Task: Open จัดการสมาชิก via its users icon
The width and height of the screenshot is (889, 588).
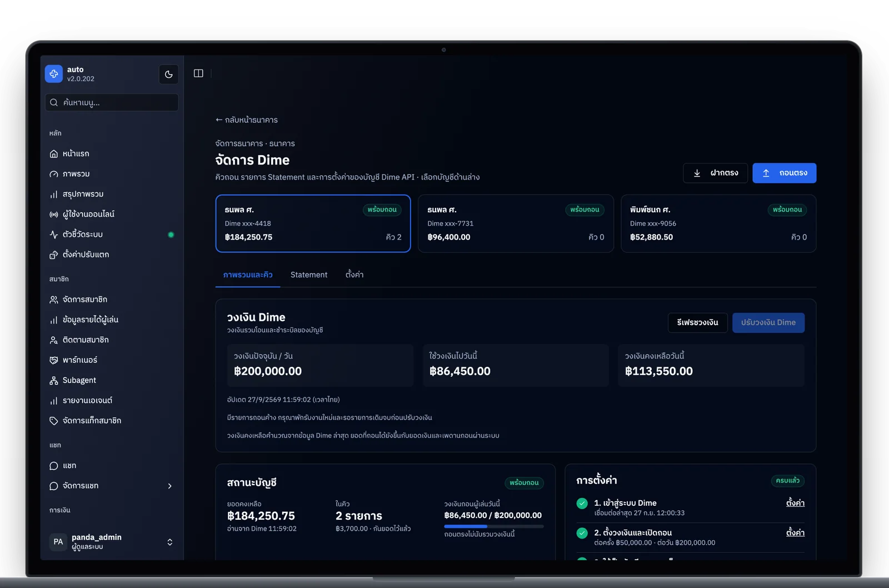Action: (x=54, y=300)
